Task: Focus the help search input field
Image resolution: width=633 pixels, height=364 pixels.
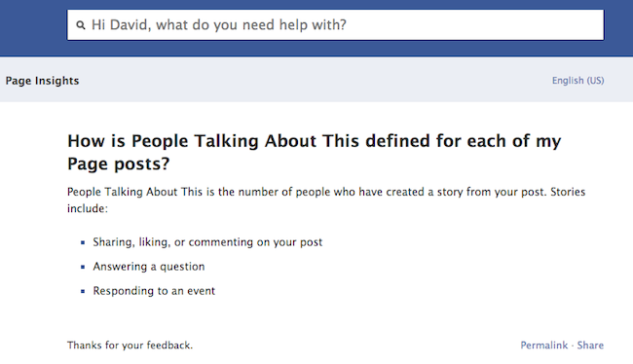Action: point(335,25)
